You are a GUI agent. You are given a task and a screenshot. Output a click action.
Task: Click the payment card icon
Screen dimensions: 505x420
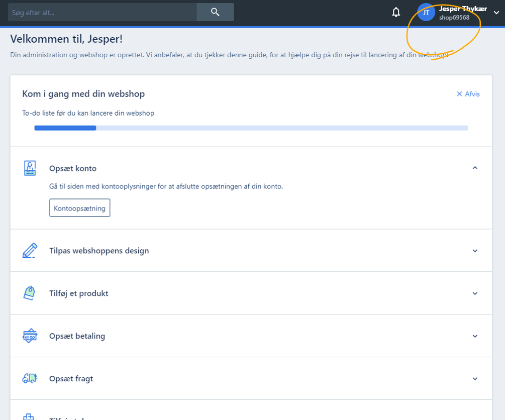(30, 336)
